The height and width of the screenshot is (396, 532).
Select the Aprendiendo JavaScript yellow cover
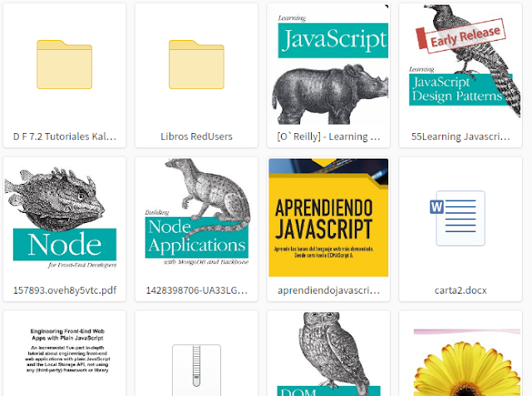[328, 218]
